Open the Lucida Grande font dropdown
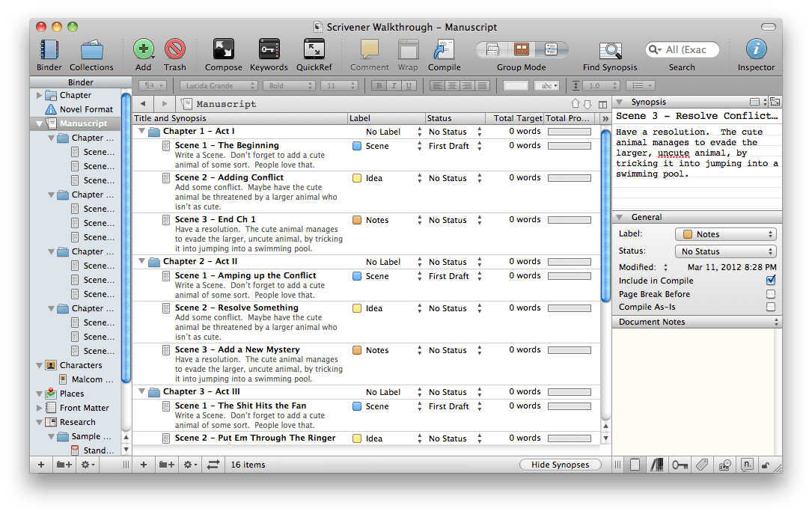Image resolution: width=812 pixels, height=514 pixels. tap(219, 86)
